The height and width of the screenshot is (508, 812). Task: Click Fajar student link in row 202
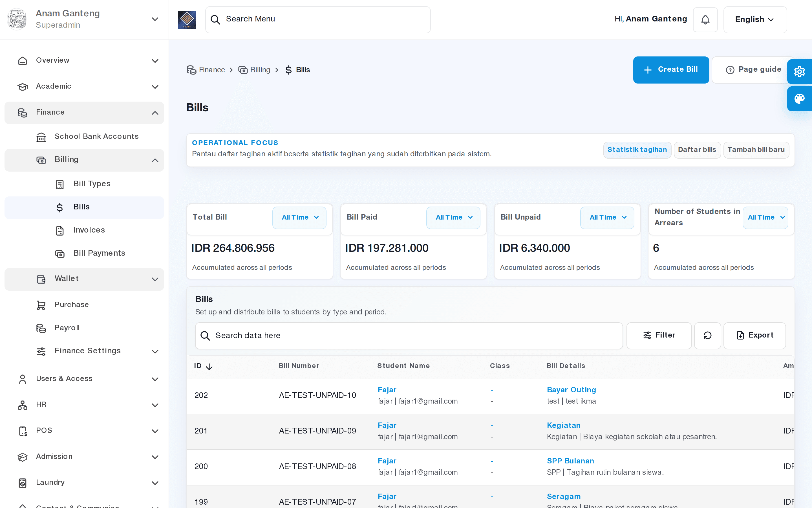(x=387, y=390)
